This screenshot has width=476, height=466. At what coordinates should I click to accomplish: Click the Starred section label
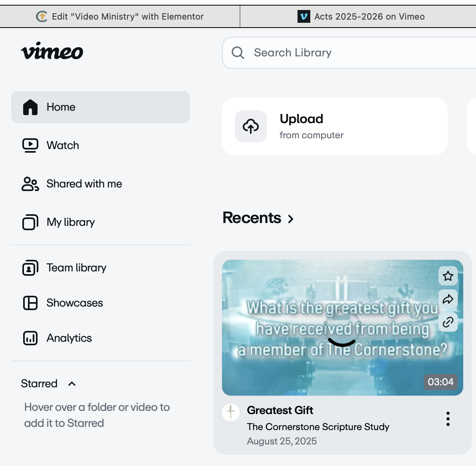tap(39, 384)
